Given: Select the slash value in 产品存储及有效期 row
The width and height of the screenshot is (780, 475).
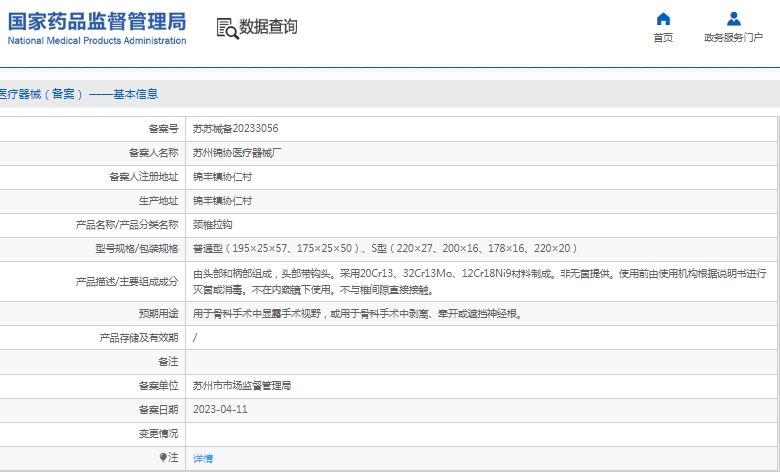Looking at the screenshot, I should [195, 338].
